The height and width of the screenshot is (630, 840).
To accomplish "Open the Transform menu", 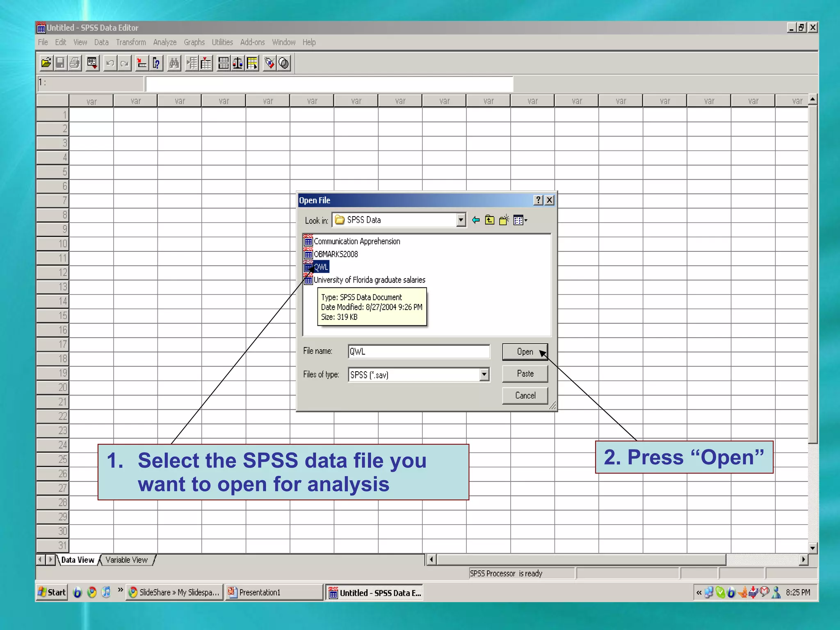I will (x=131, y=42).
